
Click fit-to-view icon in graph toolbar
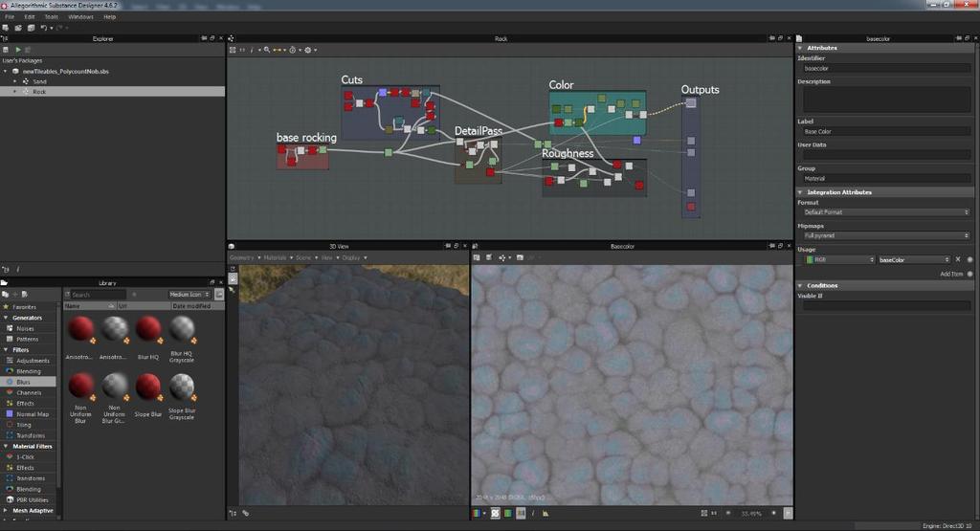tap(233, 50)
